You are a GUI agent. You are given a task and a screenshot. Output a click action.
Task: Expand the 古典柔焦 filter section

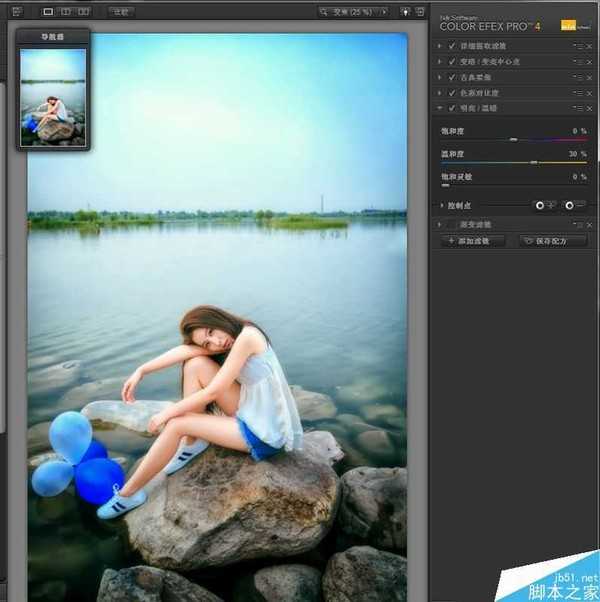pos(441,77)
